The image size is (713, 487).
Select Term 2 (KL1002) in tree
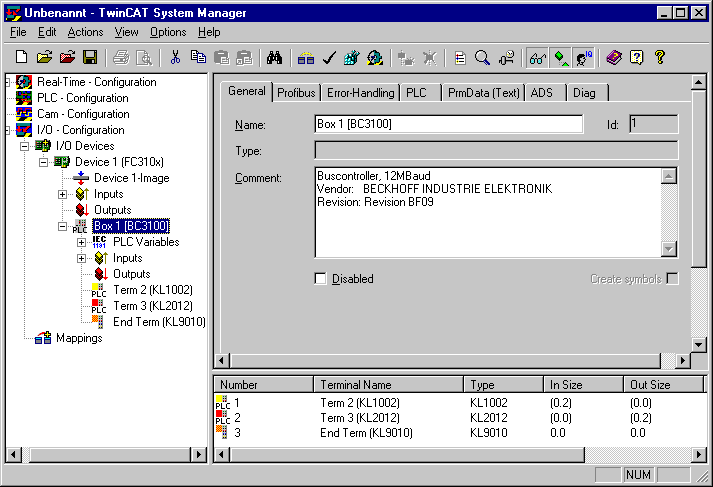point(153,290)
